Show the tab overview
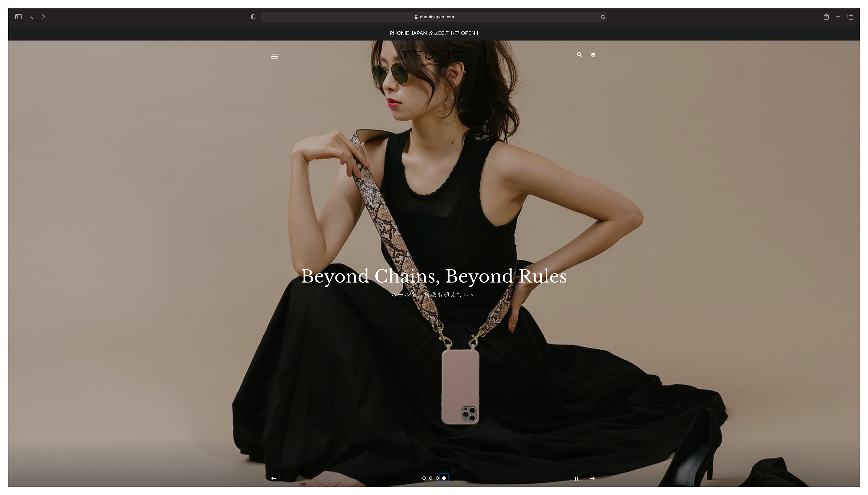Viewport: 868px width, 495px height. point(850,17)
